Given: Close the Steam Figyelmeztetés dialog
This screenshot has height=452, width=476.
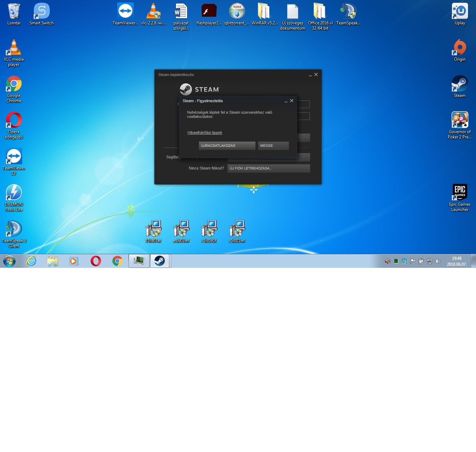Looking at the screenshot, I should coord(292,101).
